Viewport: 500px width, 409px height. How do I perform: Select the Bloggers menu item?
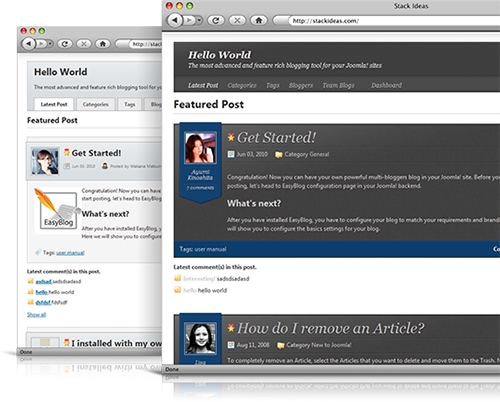[x=301, y=85]
